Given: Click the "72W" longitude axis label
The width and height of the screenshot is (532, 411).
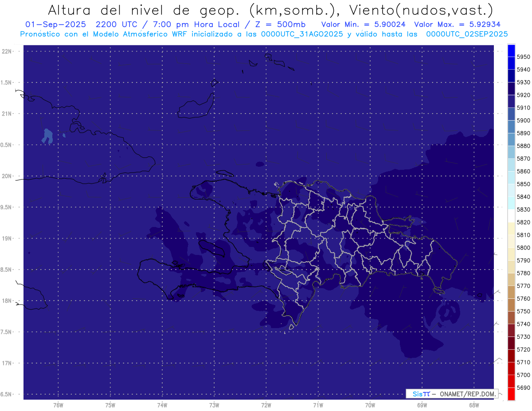Looking at the screenshot, I should click(x=266, y=405).
